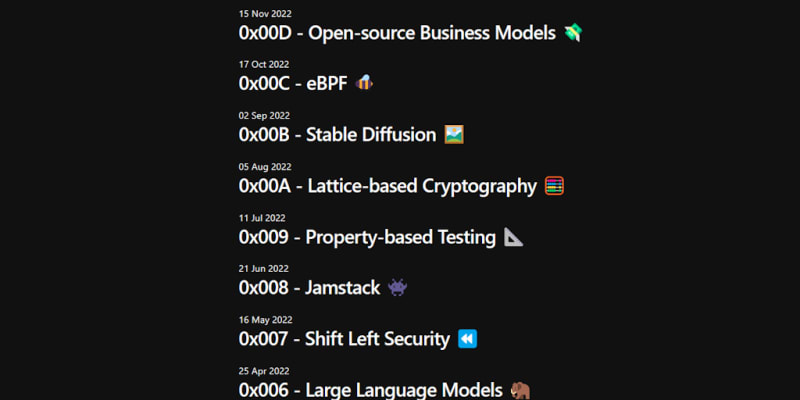The height and width of the screenshot is (400, 800).
Task: Click the 21 Jun 2022 date label
Action: click(264, 268)
